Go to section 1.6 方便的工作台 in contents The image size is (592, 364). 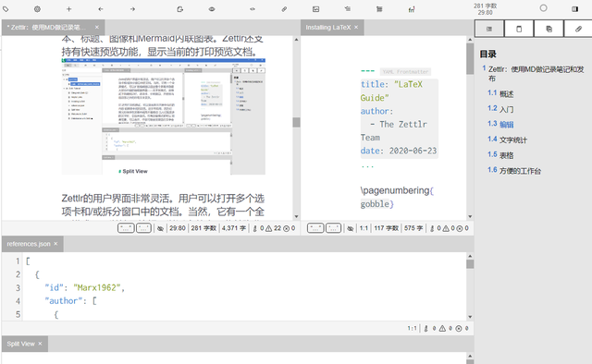514,171
